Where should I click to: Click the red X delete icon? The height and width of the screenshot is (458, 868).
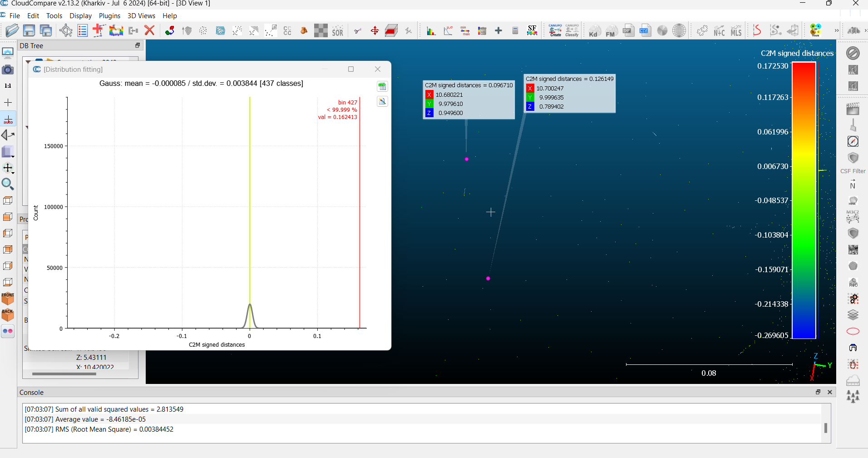tap(149, 31)
